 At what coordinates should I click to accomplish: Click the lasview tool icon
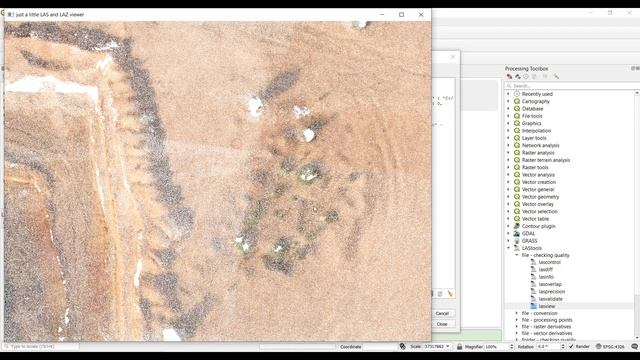(533, 306)
